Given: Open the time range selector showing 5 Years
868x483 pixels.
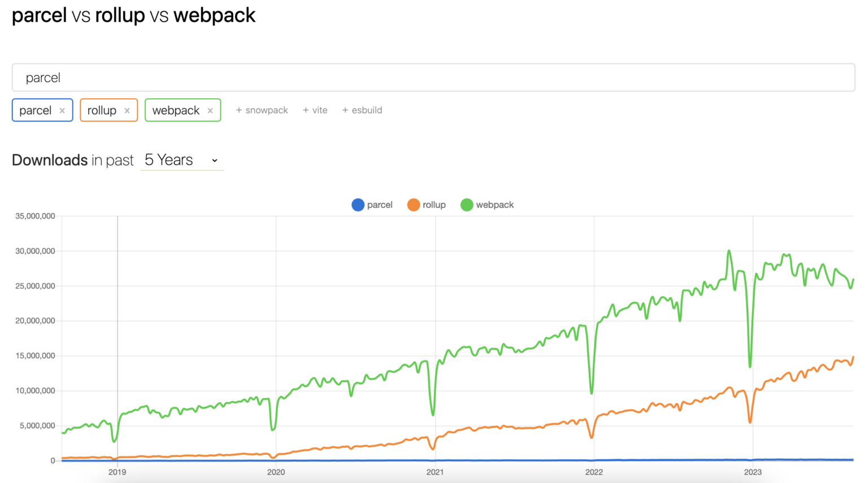Looking at the screenshot, I should tap(182, 160).
